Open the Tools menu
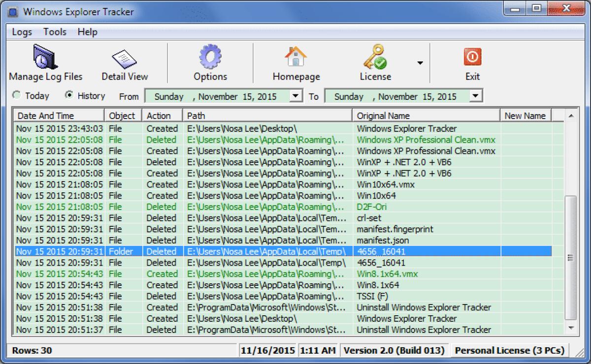591x364 pixels. pyautogui.click(x=54, y=31)
